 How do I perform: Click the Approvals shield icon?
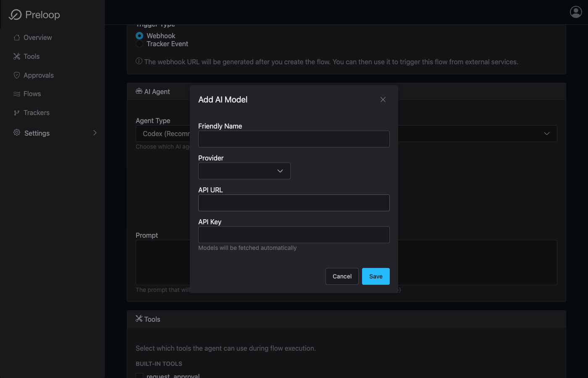click(16, 75)
